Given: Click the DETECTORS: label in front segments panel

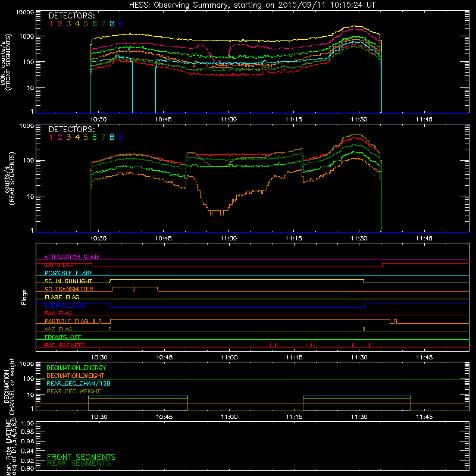Looking at the screenshot, I should [71, 15].
